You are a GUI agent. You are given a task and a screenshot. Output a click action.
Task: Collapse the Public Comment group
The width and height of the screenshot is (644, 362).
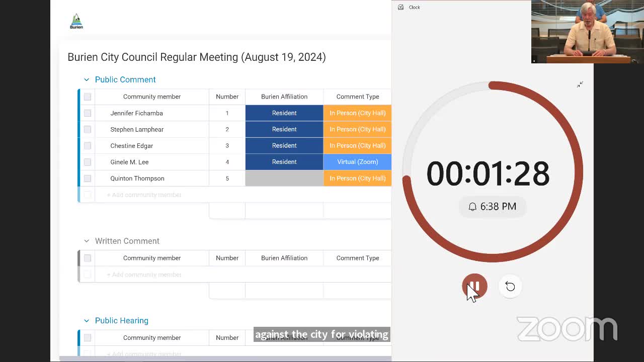point(87,79)
